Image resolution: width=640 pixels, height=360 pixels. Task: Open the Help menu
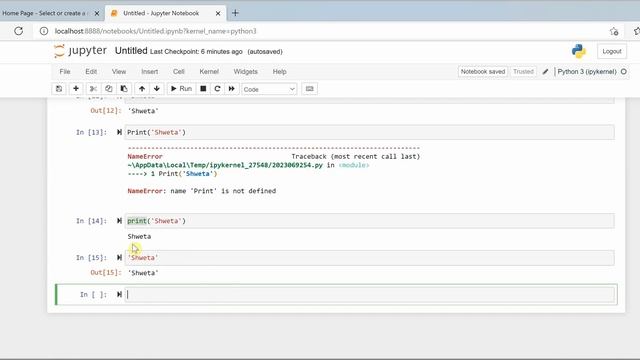click(280, 71)
